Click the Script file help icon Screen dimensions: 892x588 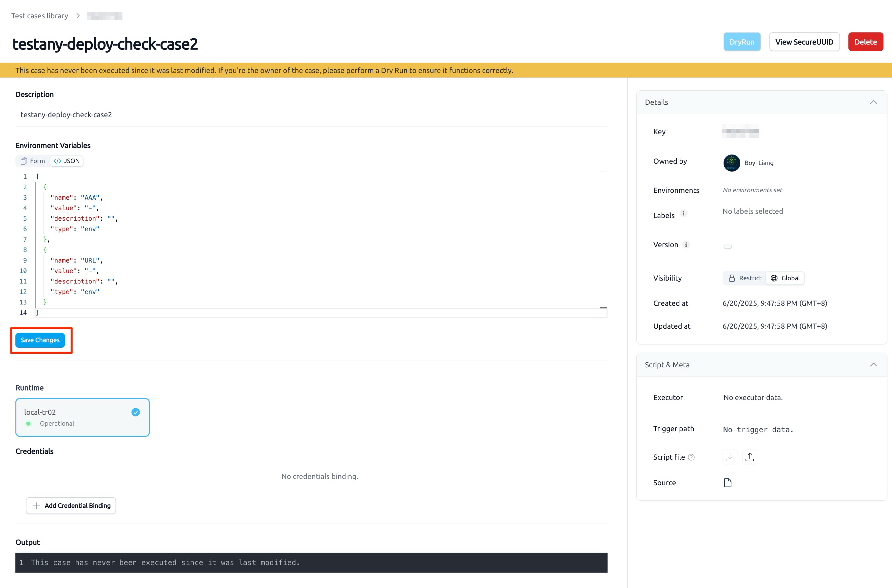click(x=691, y=457)
